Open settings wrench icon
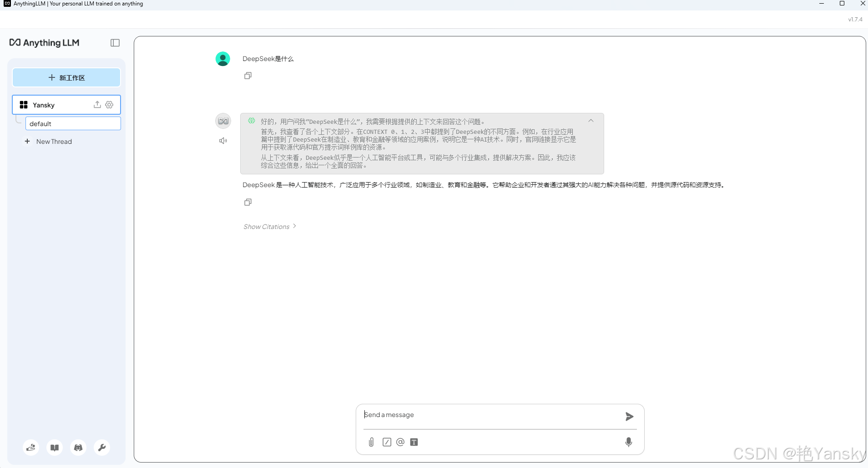The height and width of the screenshot is (468, 868). pyautogui.click(x=102, y=448)
